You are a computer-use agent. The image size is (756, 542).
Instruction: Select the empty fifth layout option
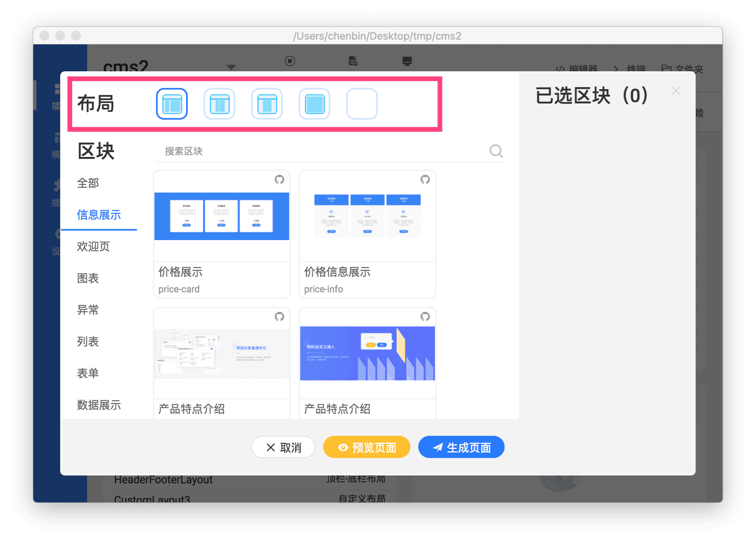pyautogui.click(x=362, y=104)
